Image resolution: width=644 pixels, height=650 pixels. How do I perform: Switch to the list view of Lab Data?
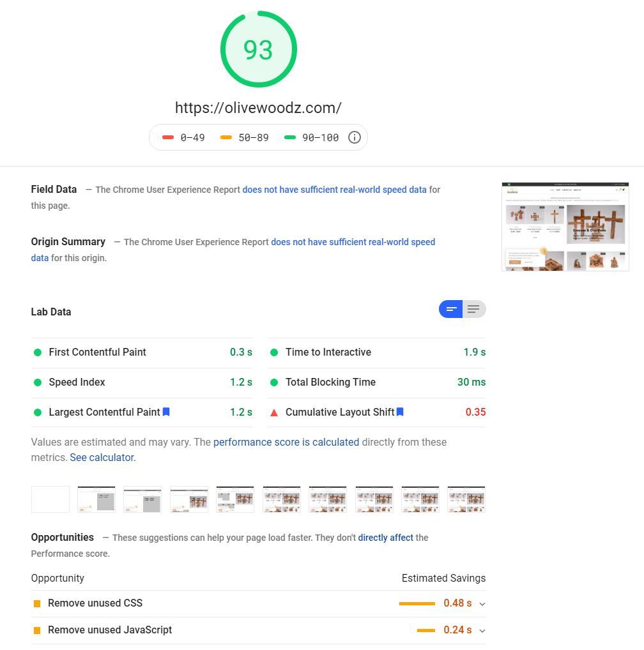(x=473, y=309)
